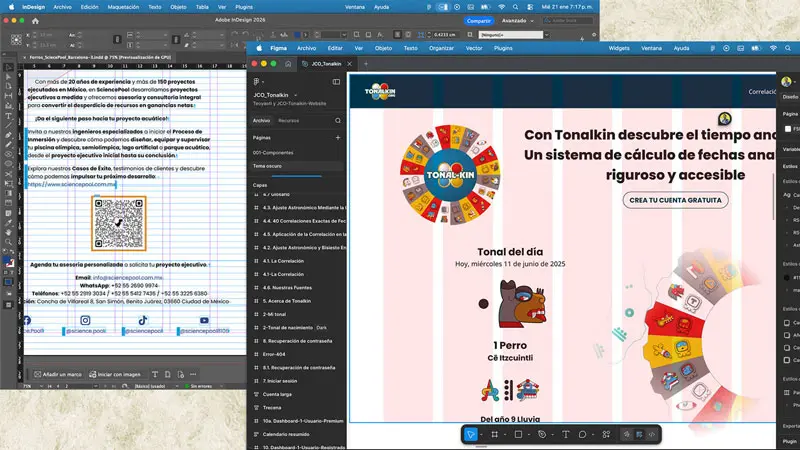Click info@sciencepool.com.mx email link
Viewport: 800px width, 450px height.
(x=128, y=278)
